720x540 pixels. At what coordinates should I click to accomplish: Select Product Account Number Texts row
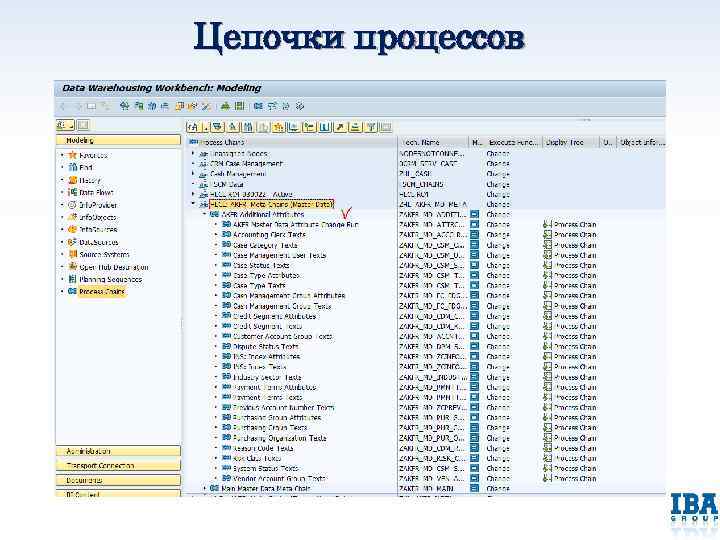coord(284,407)
